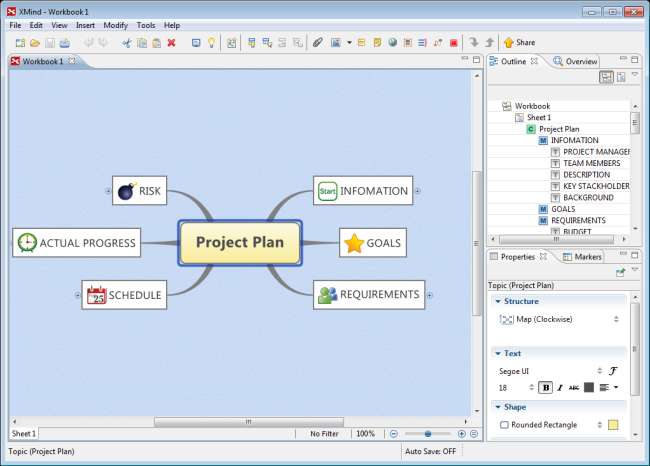Collapse the Text section in Properties
The height and width of the screenshot is (466, 650).
[498, 354]
